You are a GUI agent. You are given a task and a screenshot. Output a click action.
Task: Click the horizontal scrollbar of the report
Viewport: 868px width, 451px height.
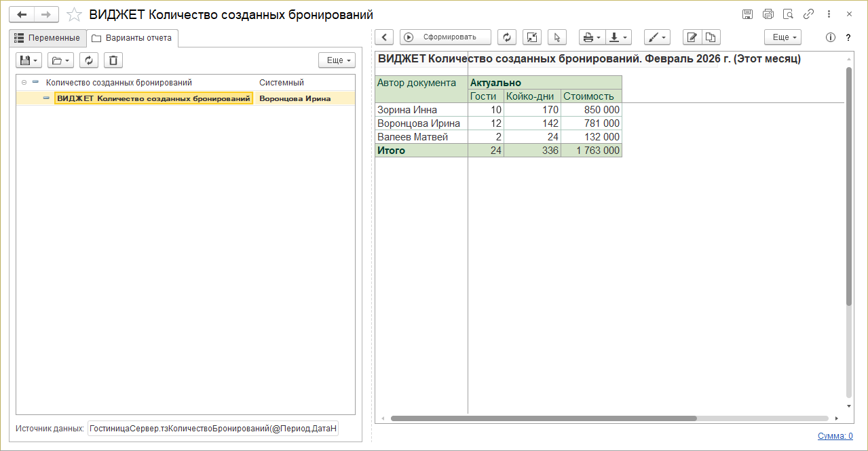pos(543,418)
